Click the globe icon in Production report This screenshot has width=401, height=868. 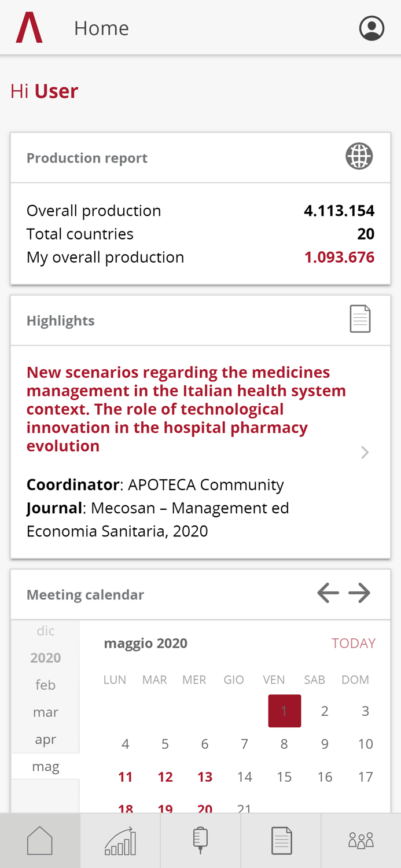[359, 156]
